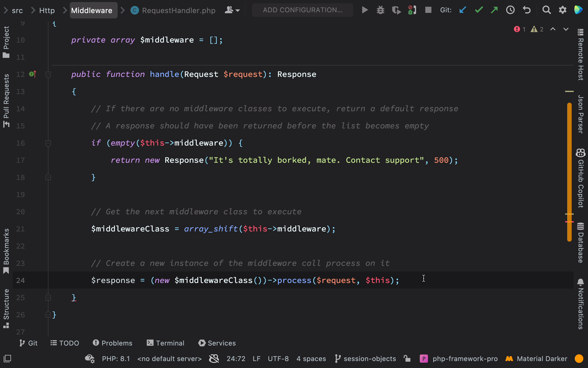Click the JetBrains Toolbox colorful icon
This screenshot has width=588, height=368.
578,10
